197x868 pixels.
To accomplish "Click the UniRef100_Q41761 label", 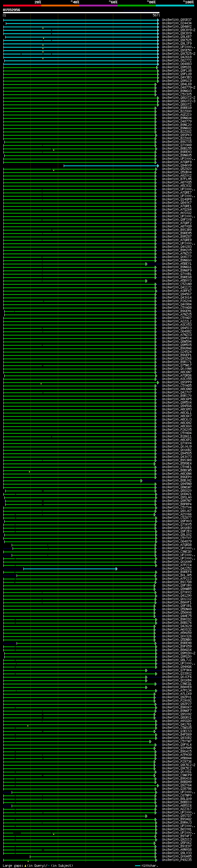I will 177,724.
